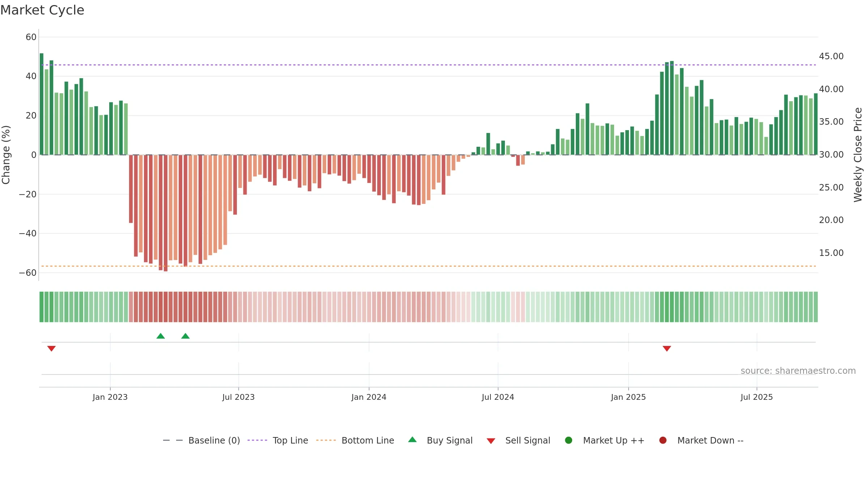Click the 15.00 tick on right axis
Image resolution: width=868 pixels, height=488 pixels.
(x=831, y=253)
